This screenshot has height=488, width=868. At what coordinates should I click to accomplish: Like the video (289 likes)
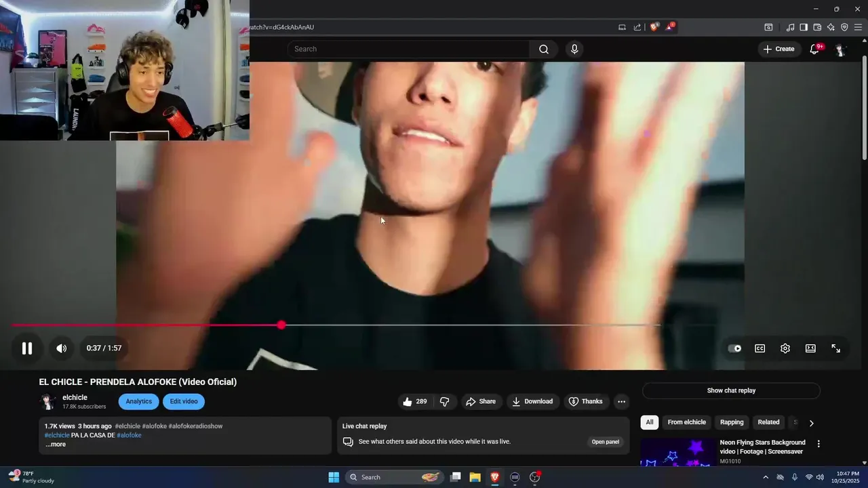point(414,401)
